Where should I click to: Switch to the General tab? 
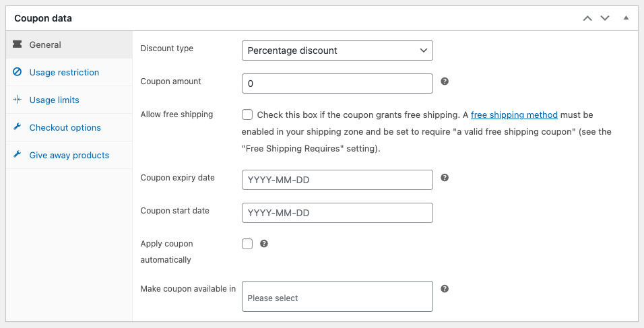[x=69, y=44]
